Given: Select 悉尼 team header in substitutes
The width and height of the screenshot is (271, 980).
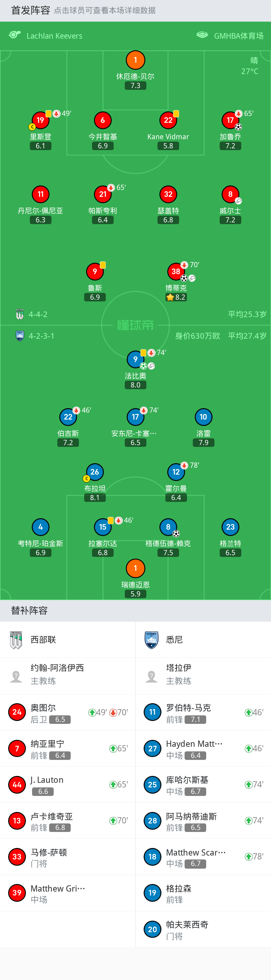Looking at the screenshot, I should (x=174, y=639).
